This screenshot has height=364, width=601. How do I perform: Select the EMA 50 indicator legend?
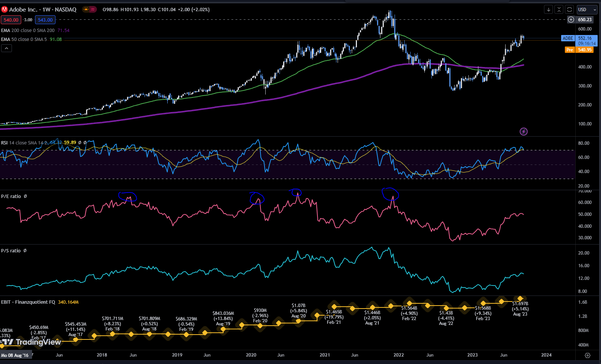tap(24, 39)
